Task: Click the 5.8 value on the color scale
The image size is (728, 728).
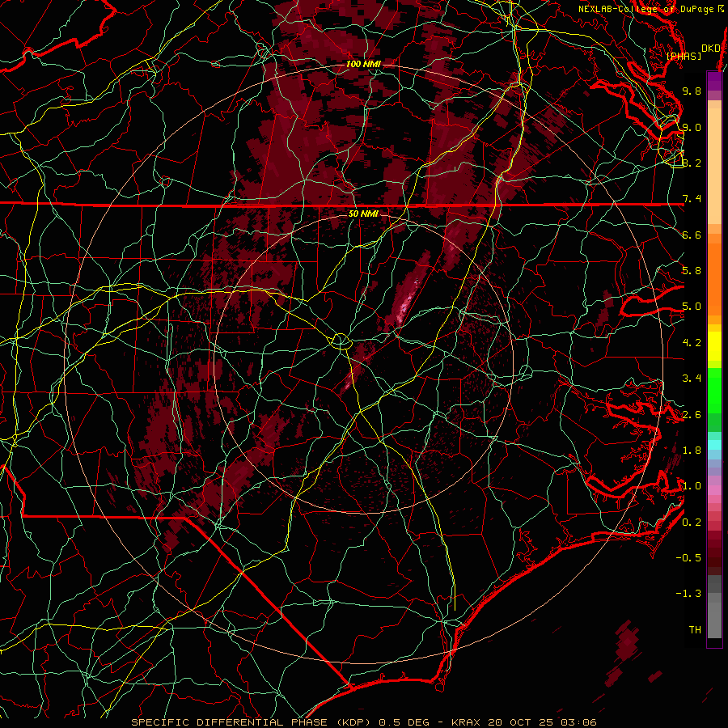Action: click(x=692, y=271)
